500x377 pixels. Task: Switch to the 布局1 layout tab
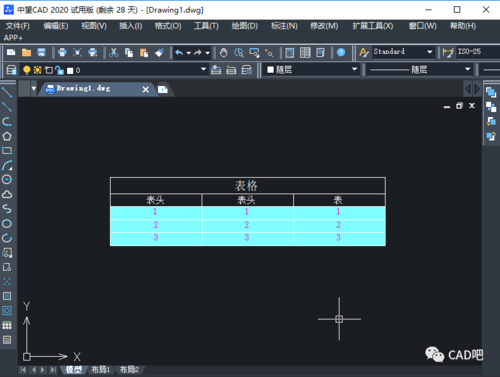pyautogui.click(x=100, y=370)
